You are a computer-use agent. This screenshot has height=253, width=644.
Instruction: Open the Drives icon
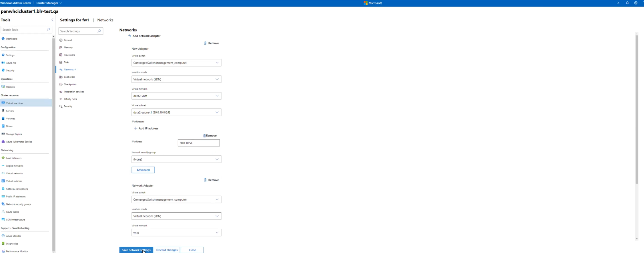click(3, 126)
